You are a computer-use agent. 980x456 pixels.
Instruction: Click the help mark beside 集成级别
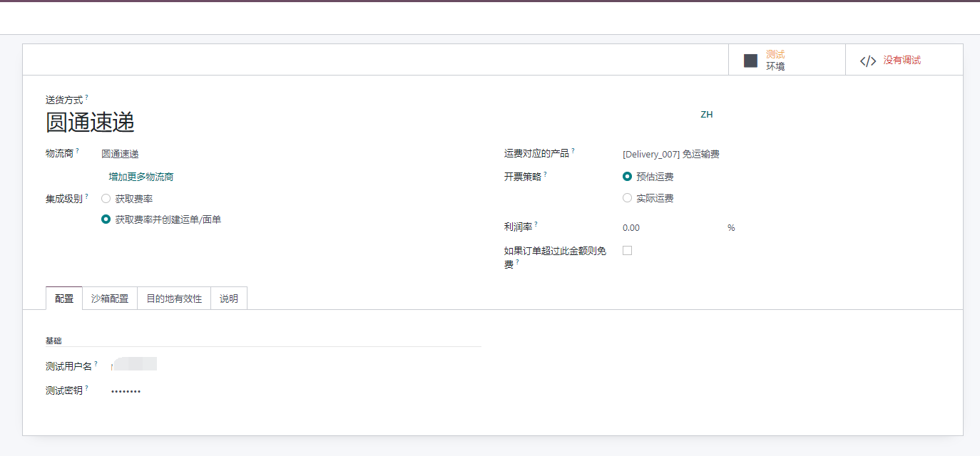point(86,196)
